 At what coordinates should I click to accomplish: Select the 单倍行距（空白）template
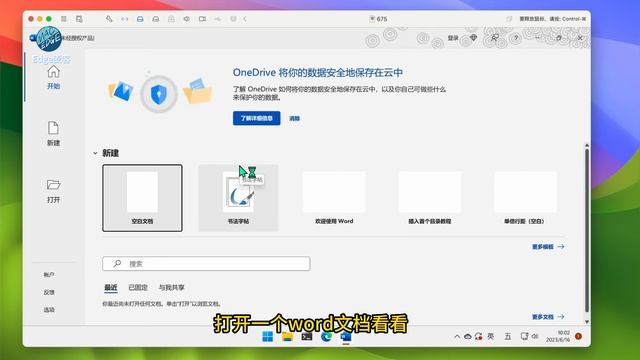tap(525, 198)
